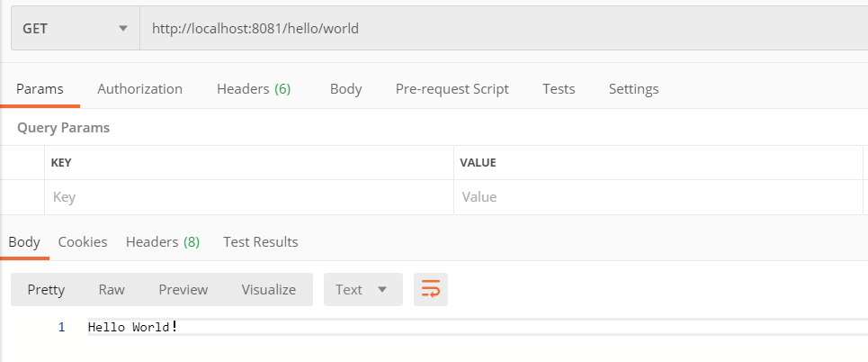This screenshot has height=362, width=868.
Task: Click the KEY column header
Action: coord(61,162)
